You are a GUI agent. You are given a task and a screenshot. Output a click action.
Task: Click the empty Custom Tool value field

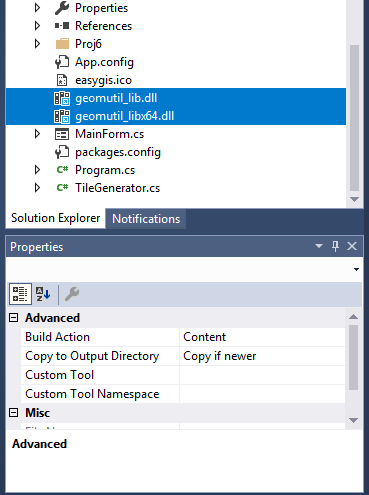click(x=262, y=375)
